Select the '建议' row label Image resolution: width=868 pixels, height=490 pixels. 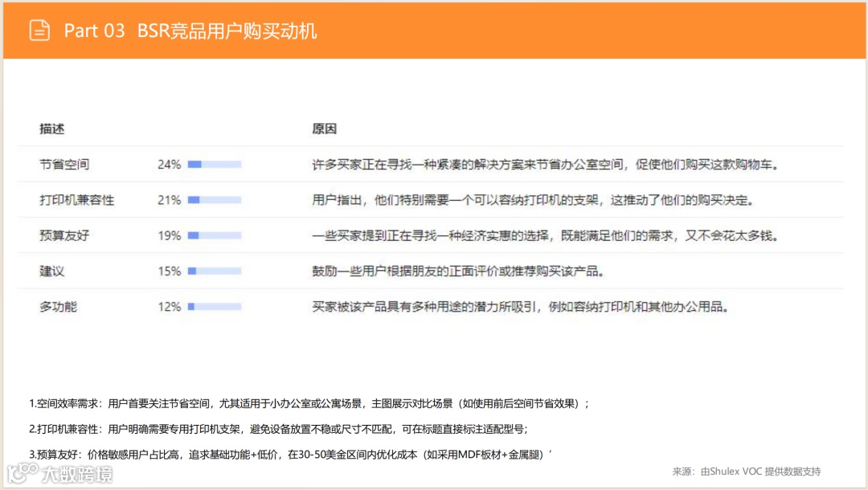pyautogui.click(x=51, y=271)
